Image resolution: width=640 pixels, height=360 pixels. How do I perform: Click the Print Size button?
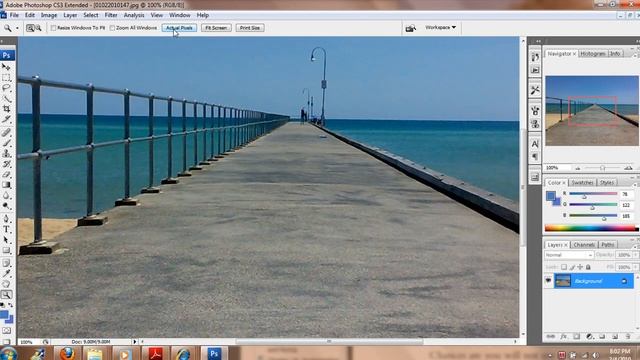click(x=250, y=28)
